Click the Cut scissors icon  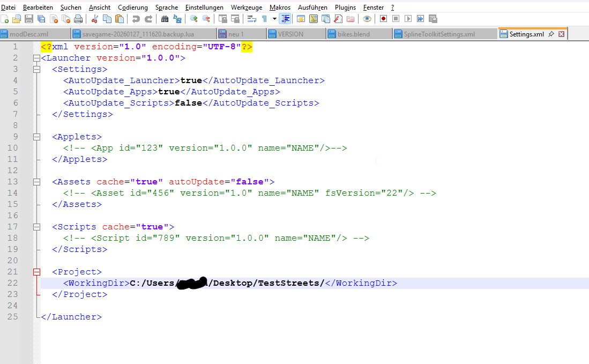[x=95, y=19]
